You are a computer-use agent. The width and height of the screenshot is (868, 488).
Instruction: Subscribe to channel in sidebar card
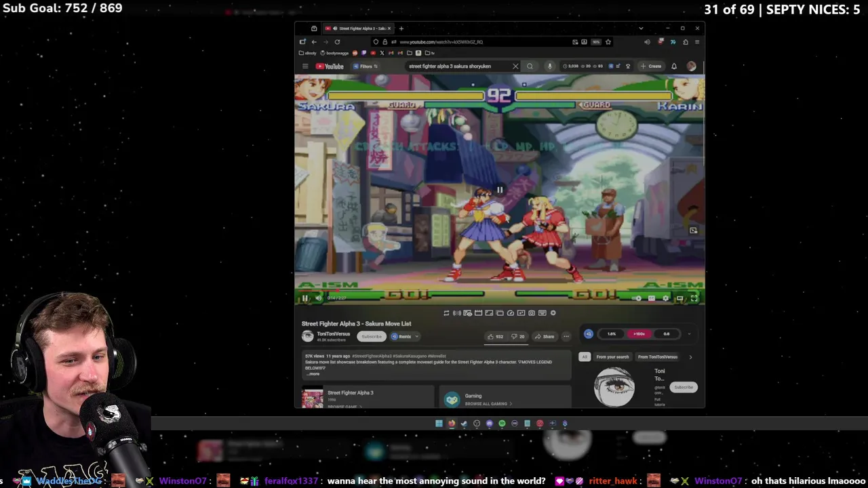(x=684, y=387)
